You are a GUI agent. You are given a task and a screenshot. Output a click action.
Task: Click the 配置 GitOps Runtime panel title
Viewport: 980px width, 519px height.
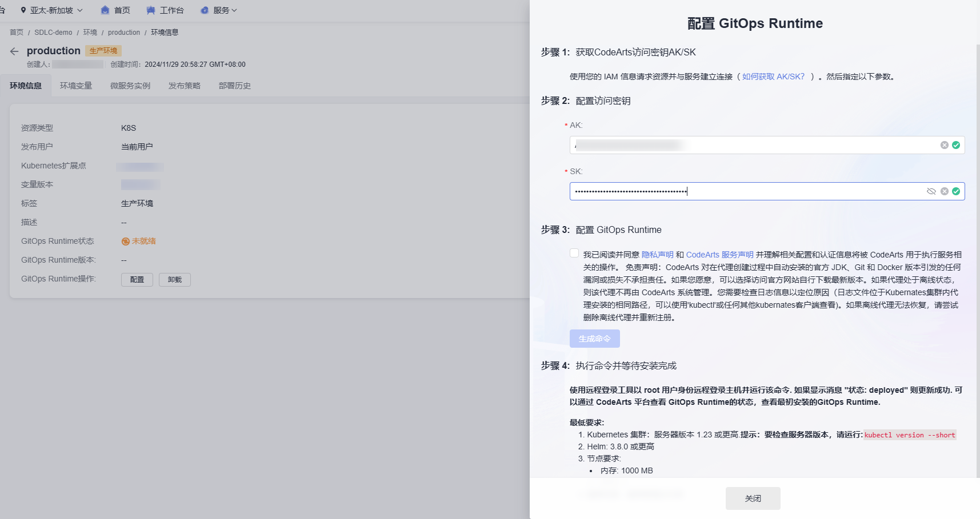click(755, 23)
